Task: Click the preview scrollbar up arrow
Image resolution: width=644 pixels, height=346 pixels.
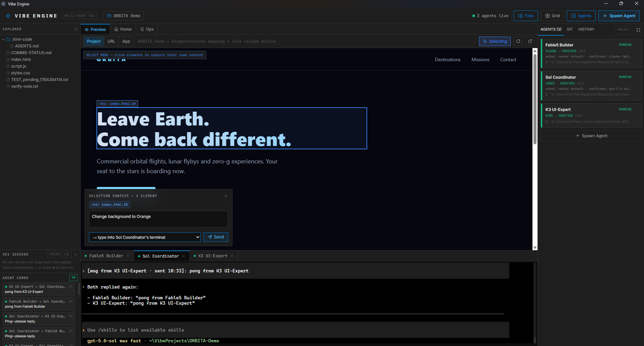Action: pos(535,51)
